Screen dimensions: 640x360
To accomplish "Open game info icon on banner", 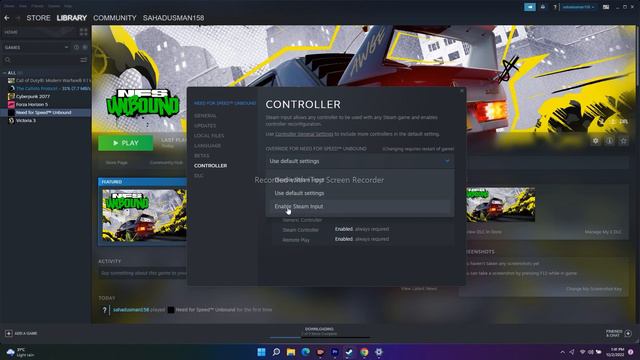I will (x=609, y=141).
